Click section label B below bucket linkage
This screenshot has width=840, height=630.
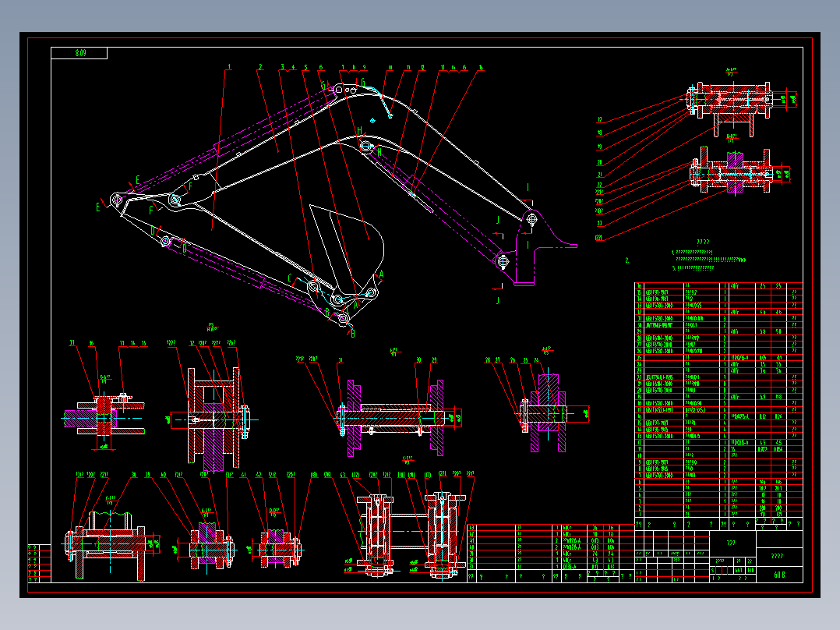pyautogui.click(x=352, y=334)
